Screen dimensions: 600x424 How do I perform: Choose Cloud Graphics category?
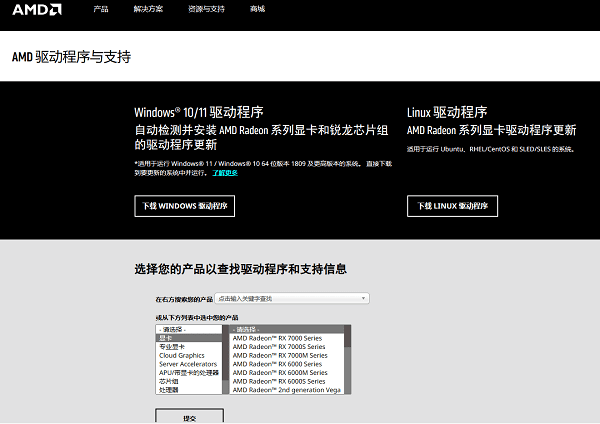(x=182, y=355)
